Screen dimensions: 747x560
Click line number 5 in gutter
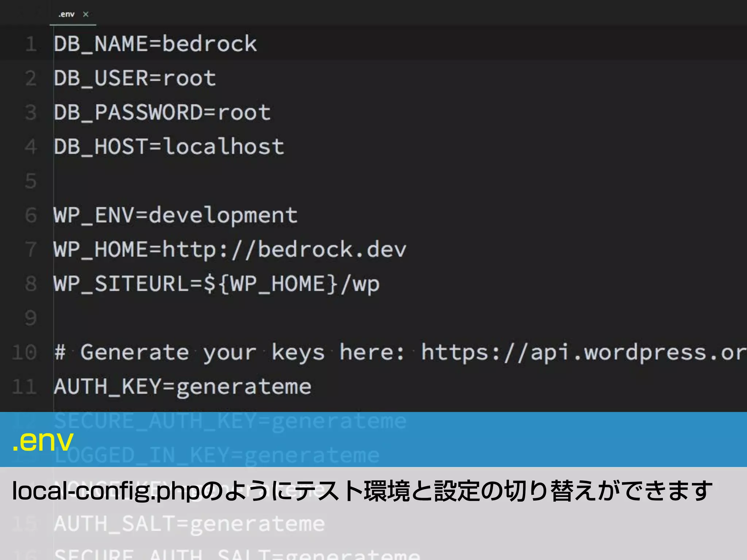point(31,181)
